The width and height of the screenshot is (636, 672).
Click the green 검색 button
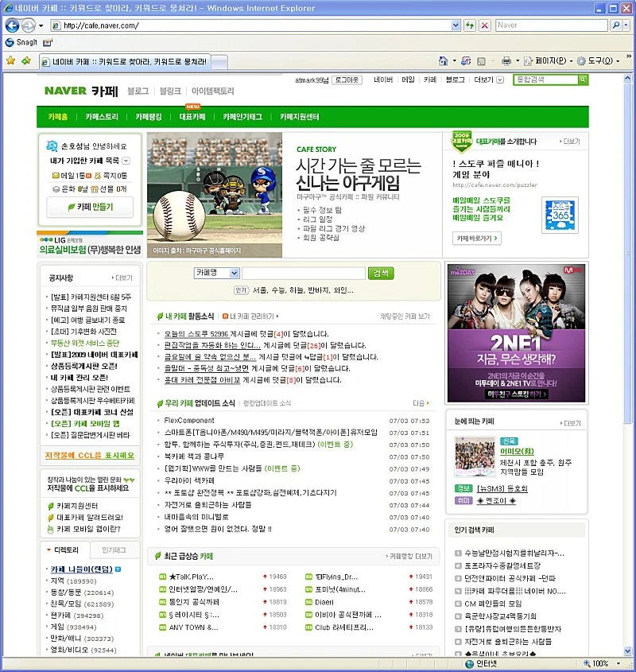tap(381, 273)
